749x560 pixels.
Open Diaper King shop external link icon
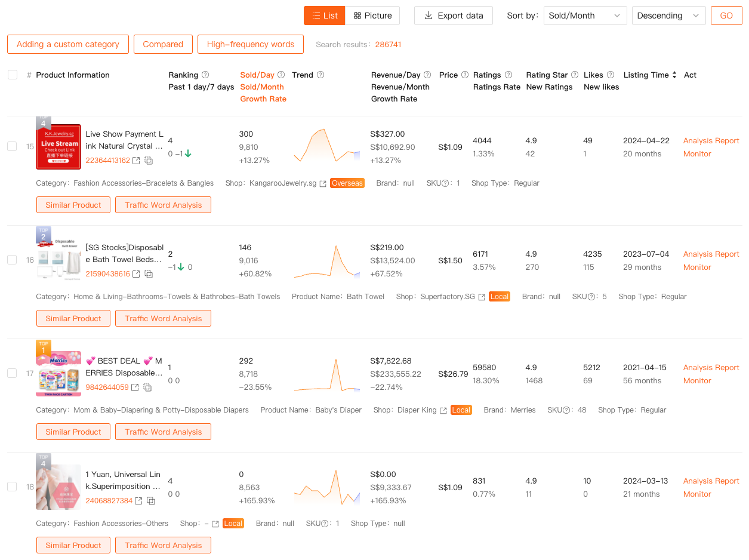pos(443,411)
